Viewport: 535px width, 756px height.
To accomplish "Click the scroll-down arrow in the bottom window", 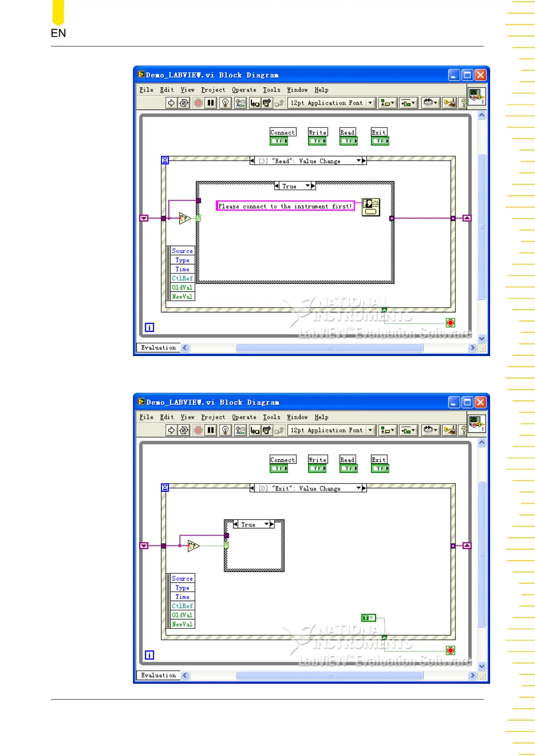I will tap(482, 666).
